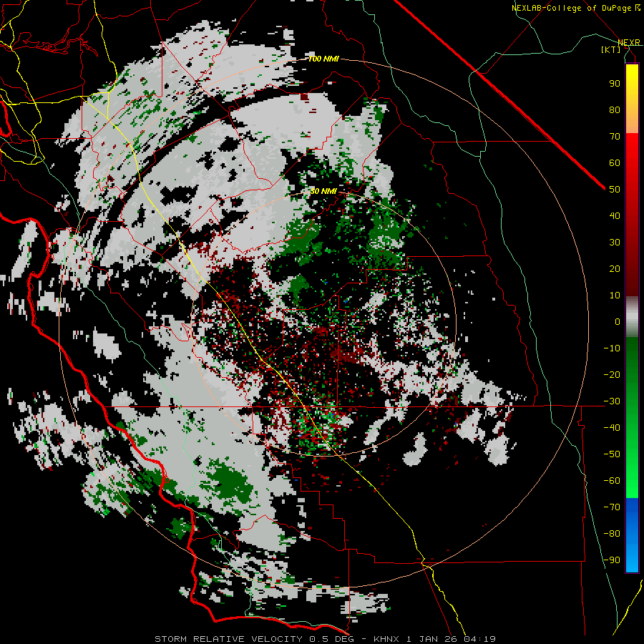Click the 40 value on the velocity scale
The image size is (644, 644).
pyautogui.click(x=615, y=216)
